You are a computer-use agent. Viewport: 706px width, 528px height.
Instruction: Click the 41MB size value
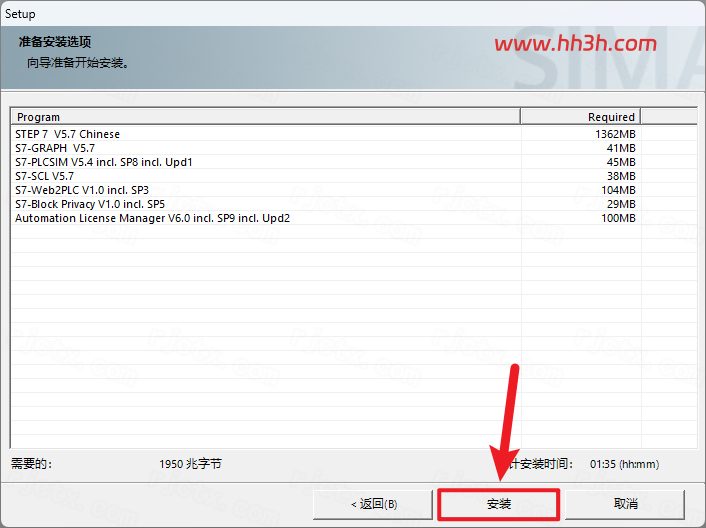point(621,148)
